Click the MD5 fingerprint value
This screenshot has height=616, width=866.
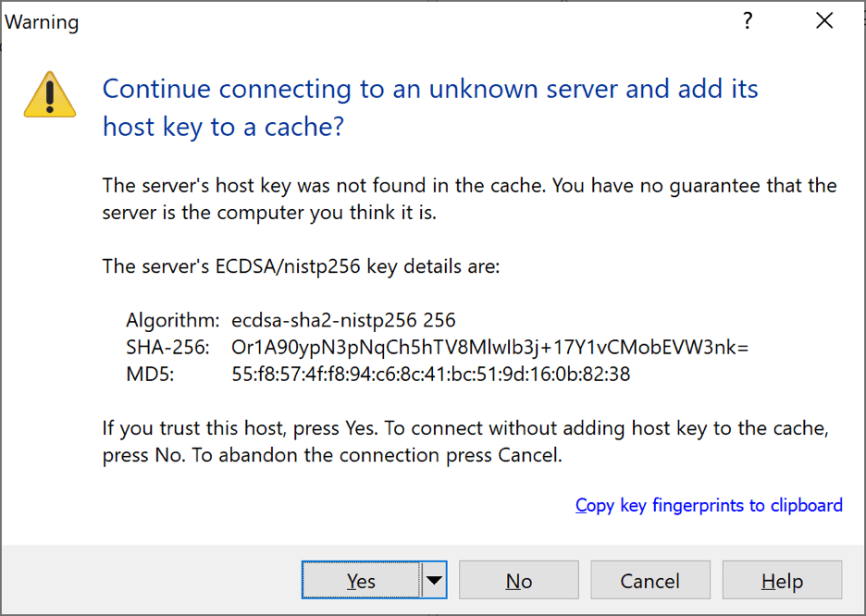tap(431, 375)
